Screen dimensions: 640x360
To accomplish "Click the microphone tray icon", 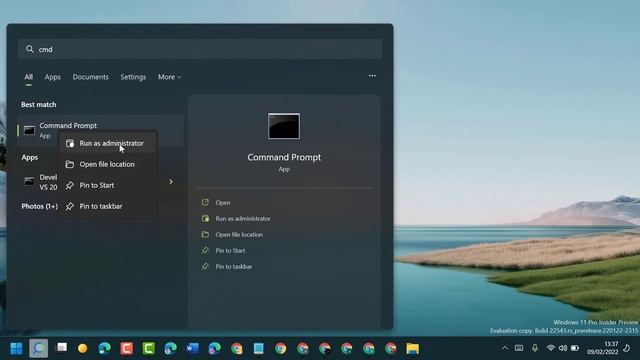I will tap(535, 348).
